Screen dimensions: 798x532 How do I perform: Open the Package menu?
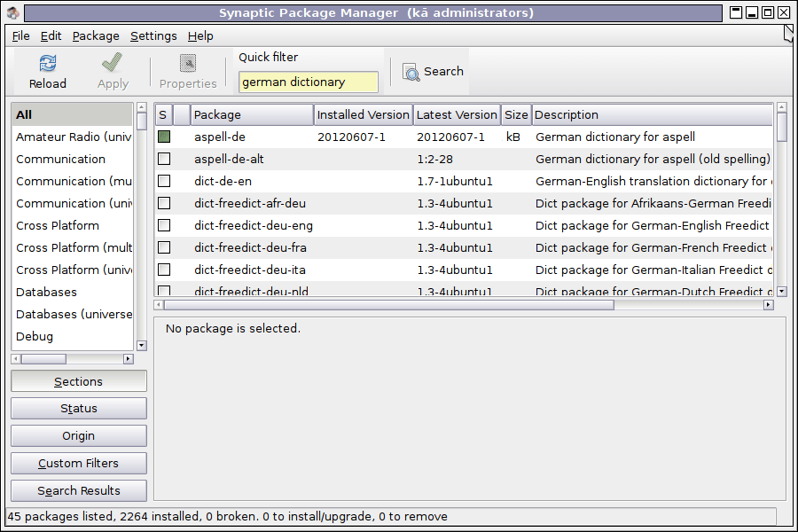tap(96, 36)
